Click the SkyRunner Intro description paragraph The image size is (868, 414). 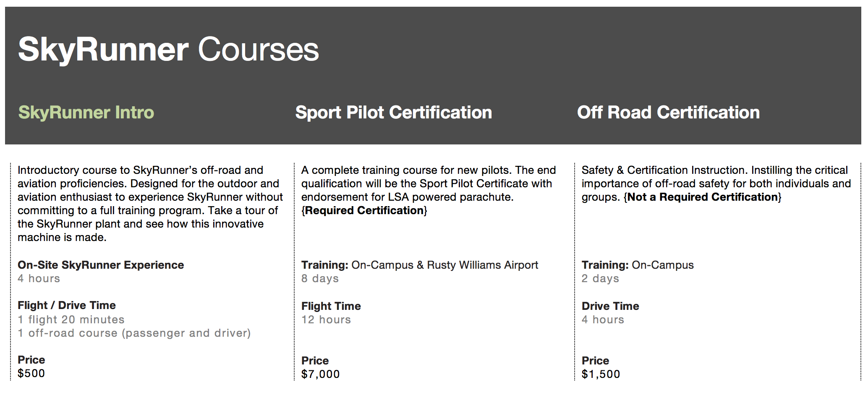coord(150,204)
